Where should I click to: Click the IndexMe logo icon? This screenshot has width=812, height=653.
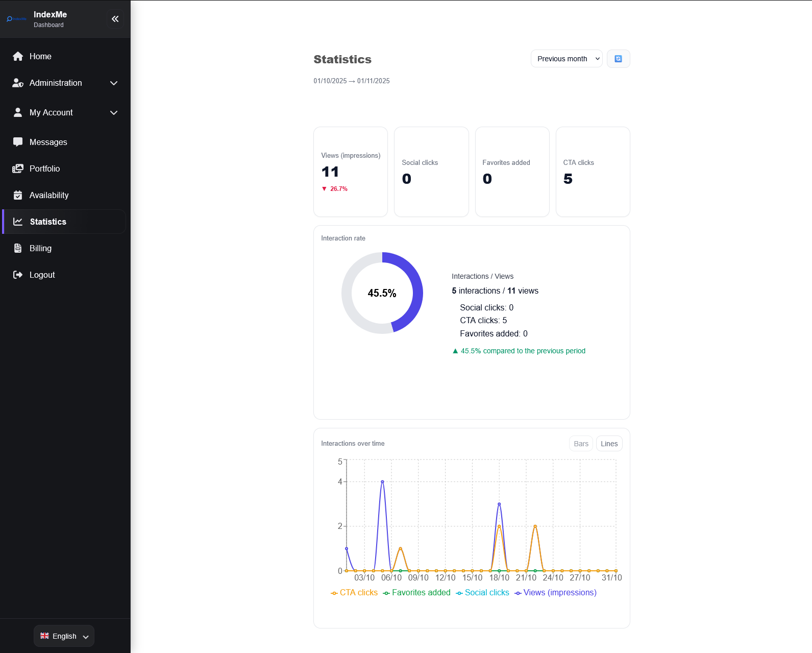(16, 19)
